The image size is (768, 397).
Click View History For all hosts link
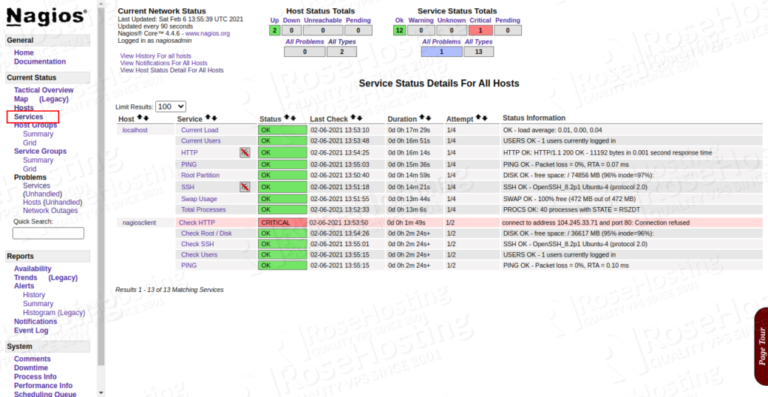156,56
